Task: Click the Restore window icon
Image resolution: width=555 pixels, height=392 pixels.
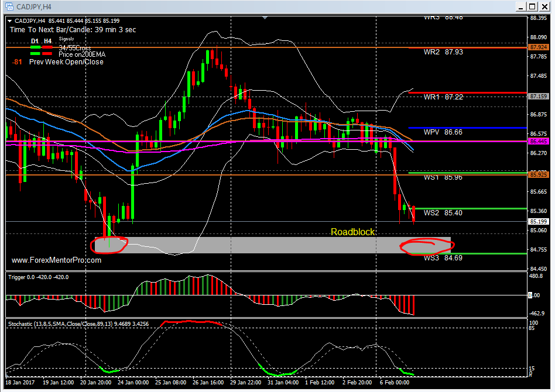Action: [532, 7]
